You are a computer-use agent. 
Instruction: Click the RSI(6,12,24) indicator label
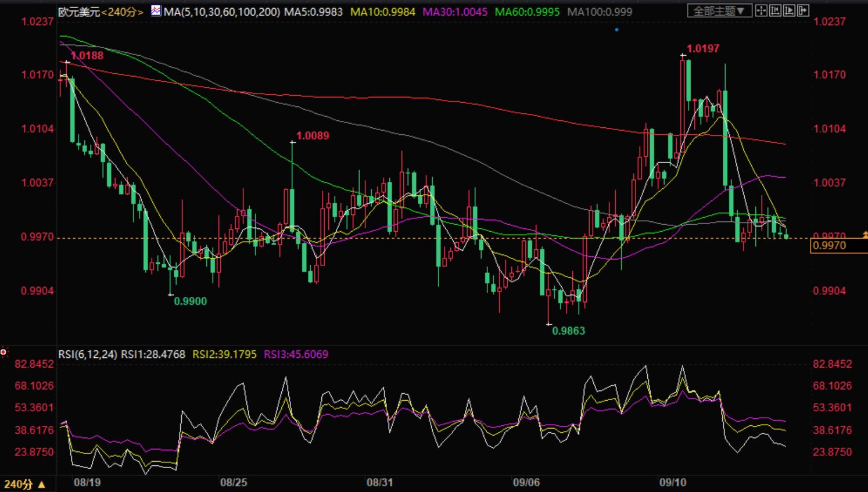[87, 354]
